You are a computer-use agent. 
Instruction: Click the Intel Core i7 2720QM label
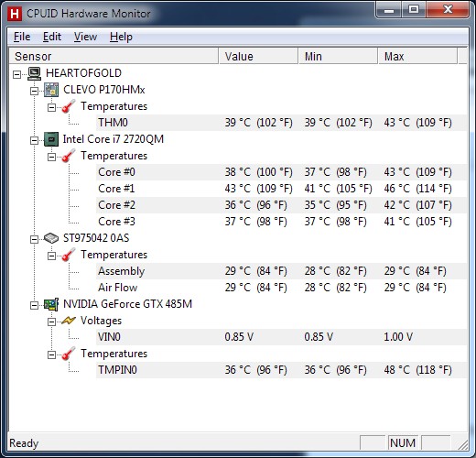click(x=114, y=139)
